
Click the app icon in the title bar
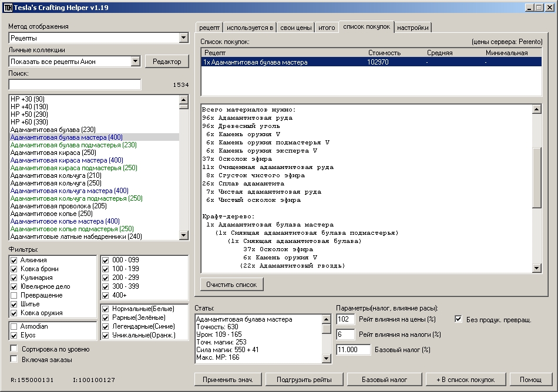pyautogui.click(x=8, y=8)
